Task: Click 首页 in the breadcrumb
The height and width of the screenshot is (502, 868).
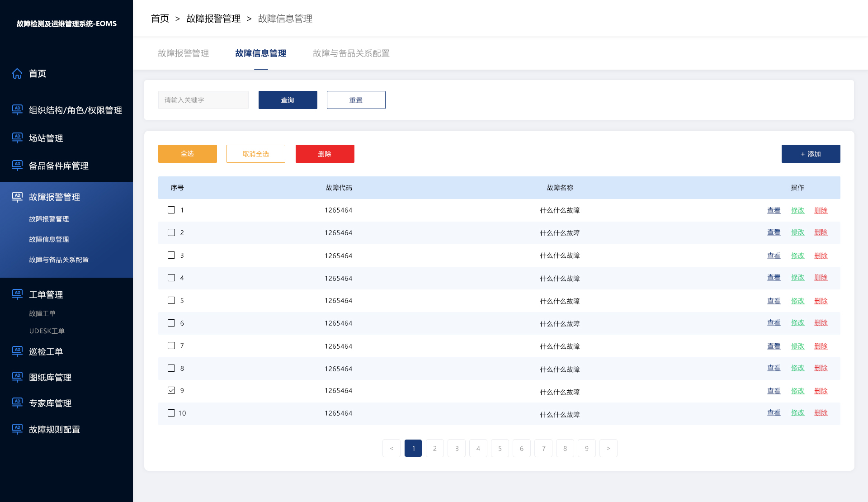Action: 160,19
